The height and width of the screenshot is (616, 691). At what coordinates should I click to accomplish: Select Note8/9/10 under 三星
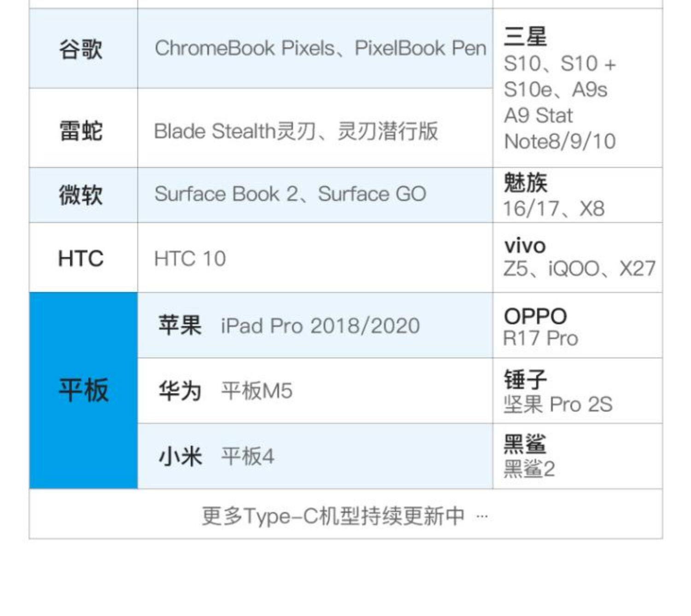tap(560, 141)
